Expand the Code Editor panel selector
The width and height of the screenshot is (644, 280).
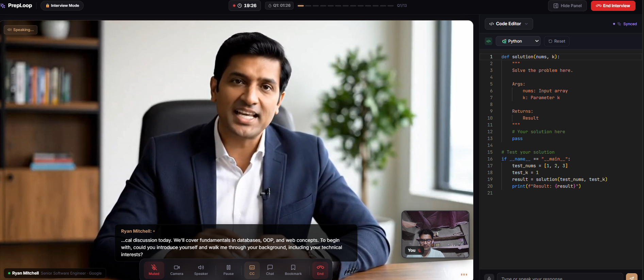pos(509,24)
